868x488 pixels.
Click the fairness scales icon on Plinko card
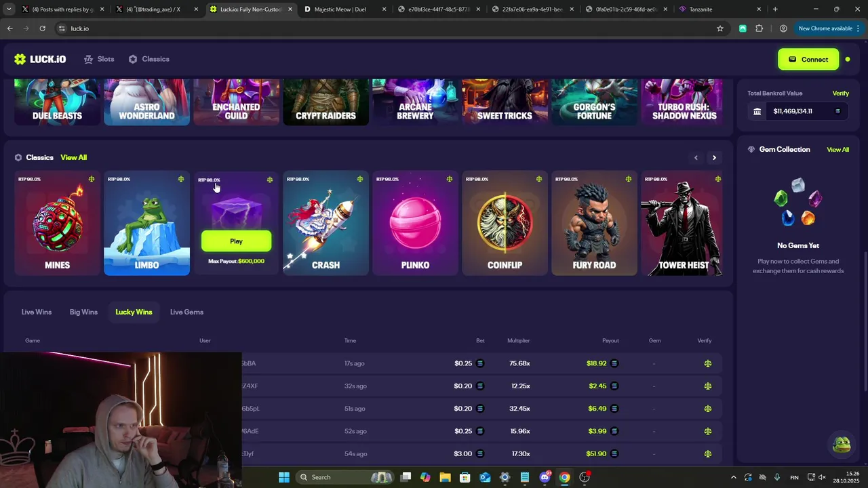click(x=450, y=179)
